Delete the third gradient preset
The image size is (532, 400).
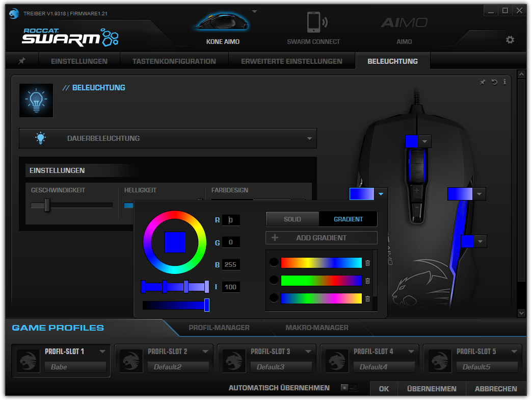pyautogui.click(x=367, y=298)
